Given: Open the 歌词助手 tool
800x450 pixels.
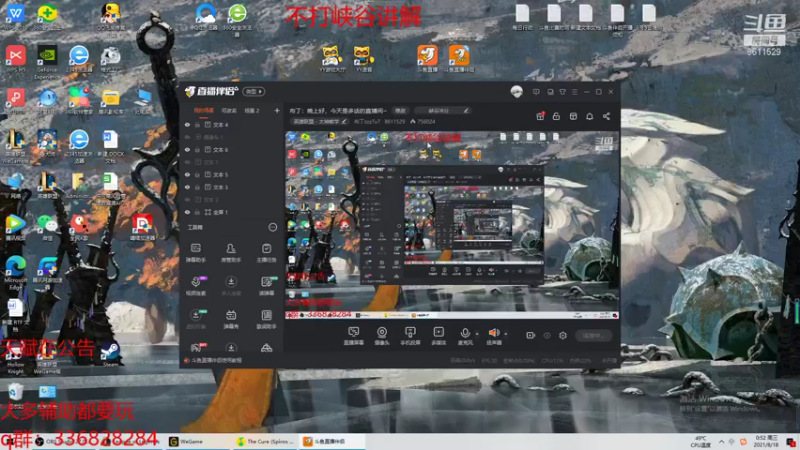Looking at the screenshot, I should 266,319.
